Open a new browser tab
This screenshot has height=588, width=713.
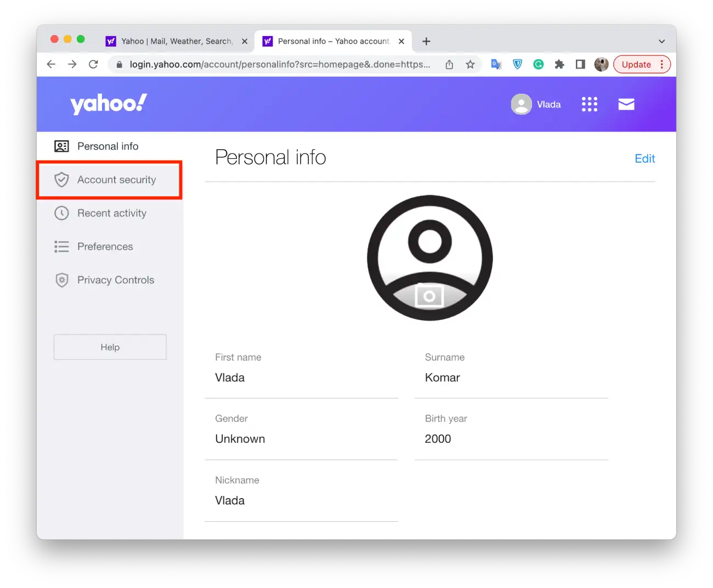(x=426, y=41)
